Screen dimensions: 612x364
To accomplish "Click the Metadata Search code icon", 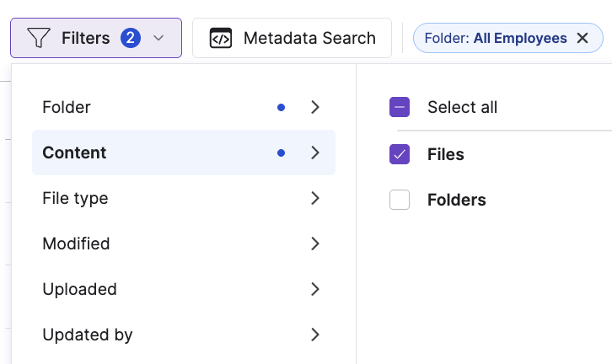I will tap(220, 38).
